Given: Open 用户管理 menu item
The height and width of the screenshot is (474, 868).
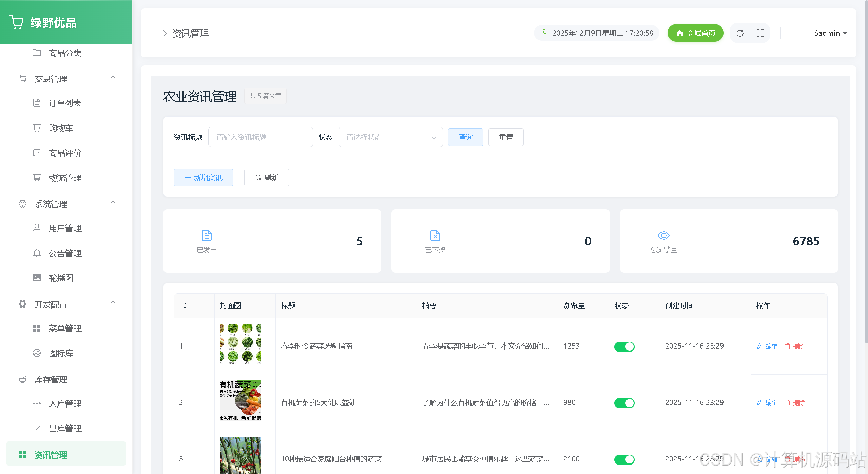Looking at the screenshot, I should (x=65, y=228).
